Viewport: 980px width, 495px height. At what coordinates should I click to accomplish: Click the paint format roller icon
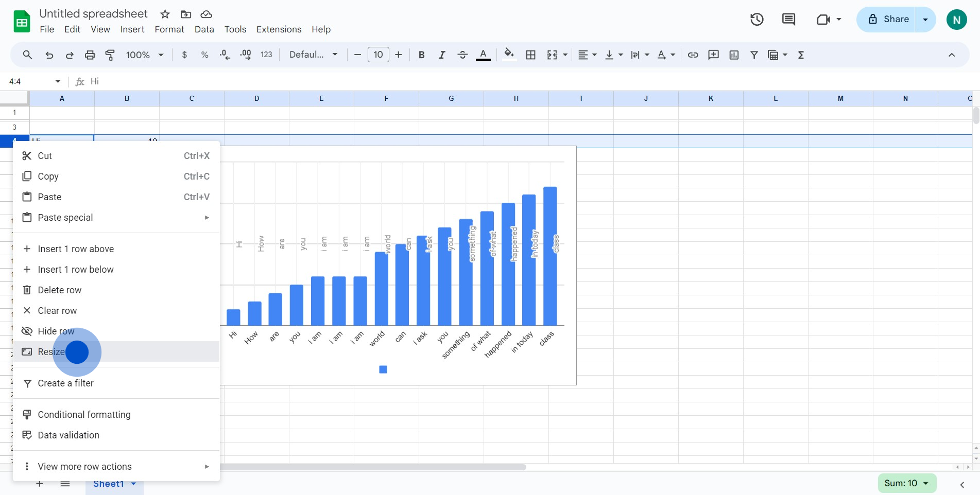(110, 55)
